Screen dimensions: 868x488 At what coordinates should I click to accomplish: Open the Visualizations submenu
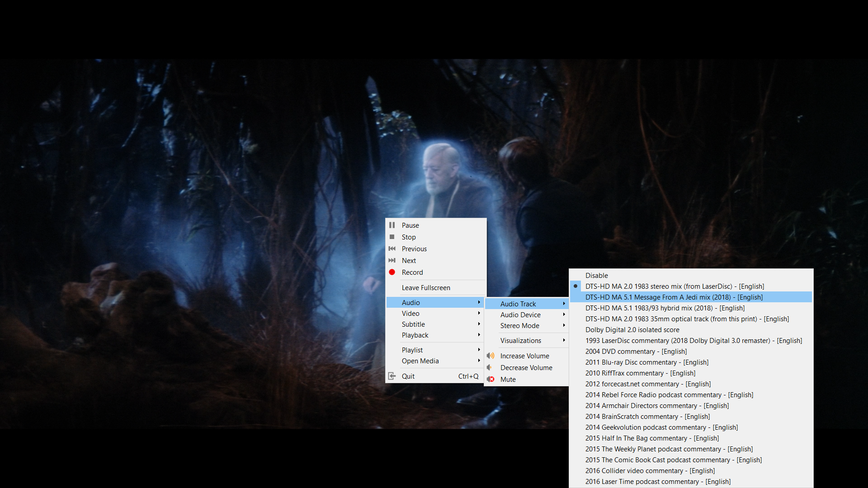coord(526,341)
